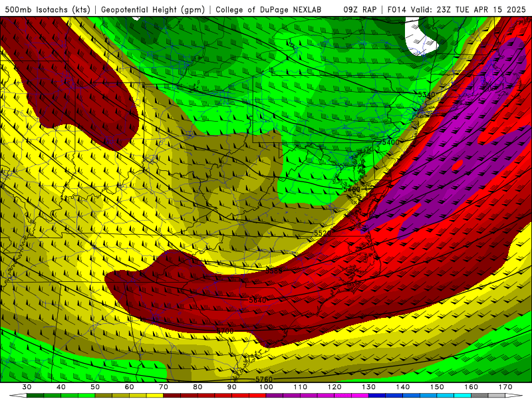
Task: Pick the dark gray swatch starting at 160
Action: point(479,396)
